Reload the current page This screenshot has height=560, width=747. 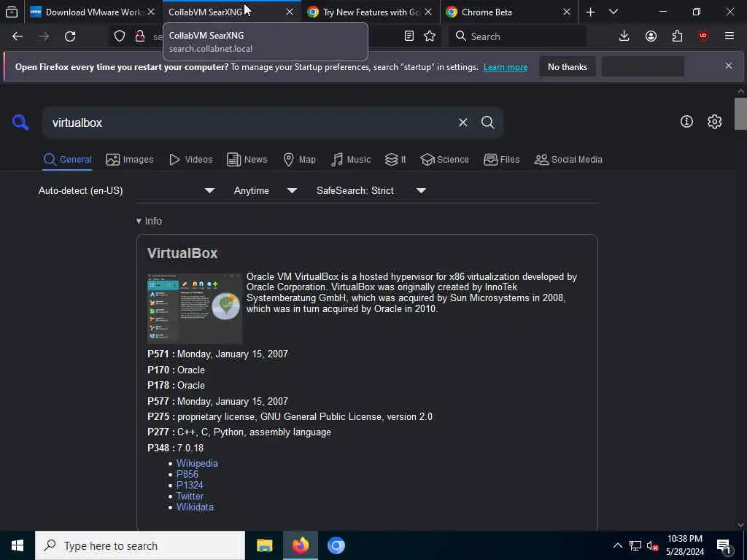pyautogui.click(x=70, y=36)
